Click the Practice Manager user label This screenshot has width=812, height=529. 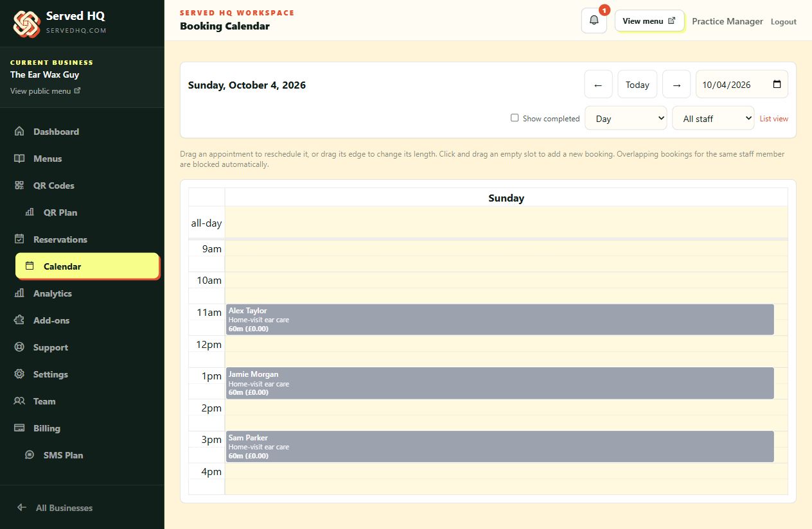pyautogui.click(x=727, y=21)
